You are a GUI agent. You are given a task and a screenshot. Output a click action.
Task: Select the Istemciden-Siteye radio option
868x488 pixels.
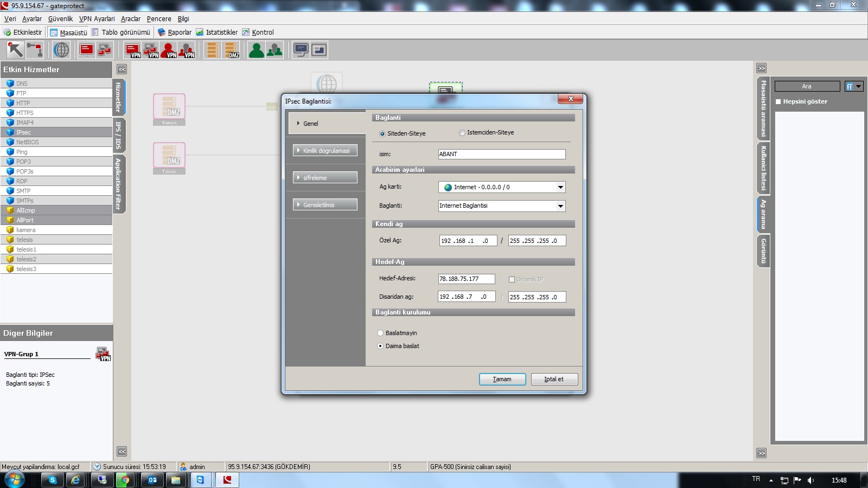click(x=462, y=133)
